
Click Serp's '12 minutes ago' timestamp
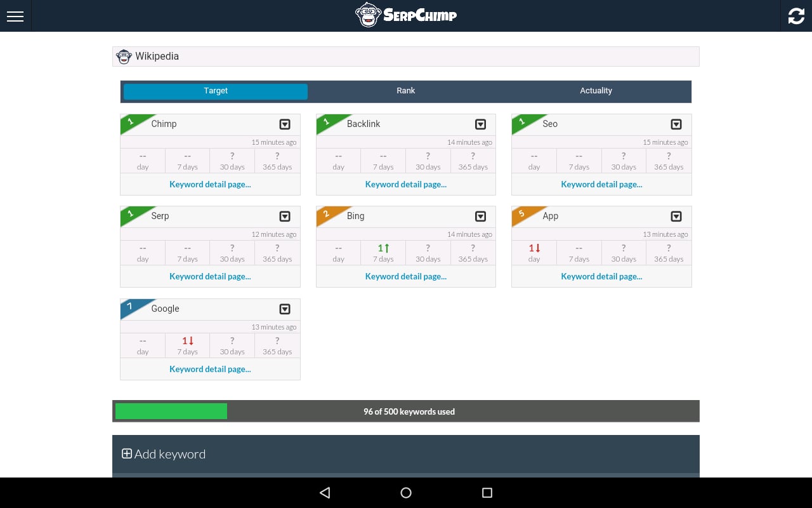click(x=274, y=234)
